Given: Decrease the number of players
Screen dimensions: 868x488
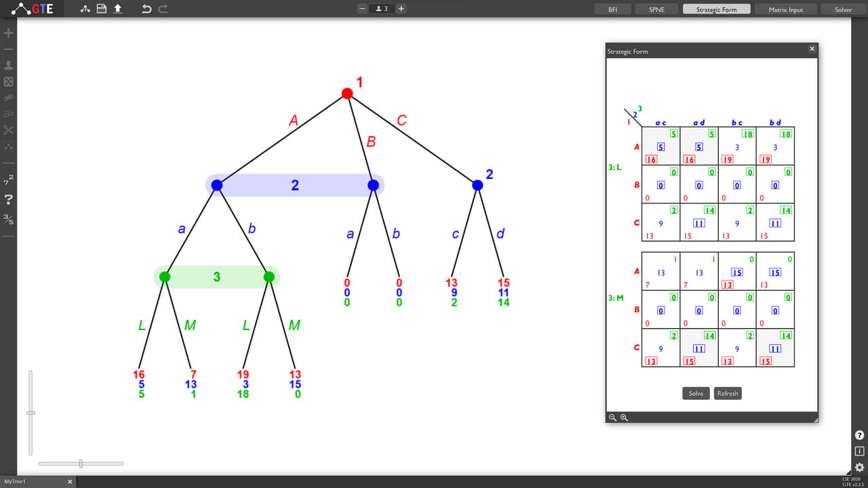Looking at the screenshot, I should pyautogui.click(x=362, y=9).
